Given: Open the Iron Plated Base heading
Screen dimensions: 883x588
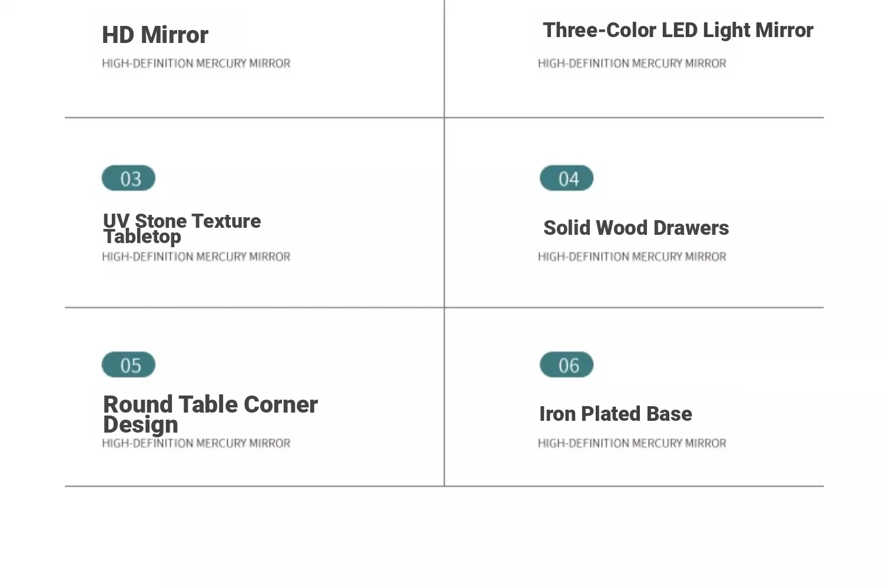Looking at the screenshot, I should point(616,414).
